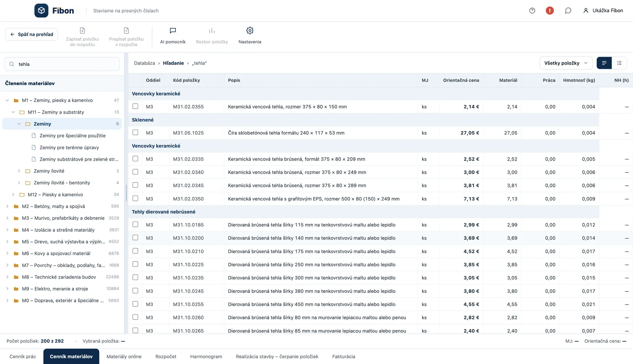This screenshot has width=633, height=364.
Task: Collapse the Zeminy tree node
Action: click(19, 124)
